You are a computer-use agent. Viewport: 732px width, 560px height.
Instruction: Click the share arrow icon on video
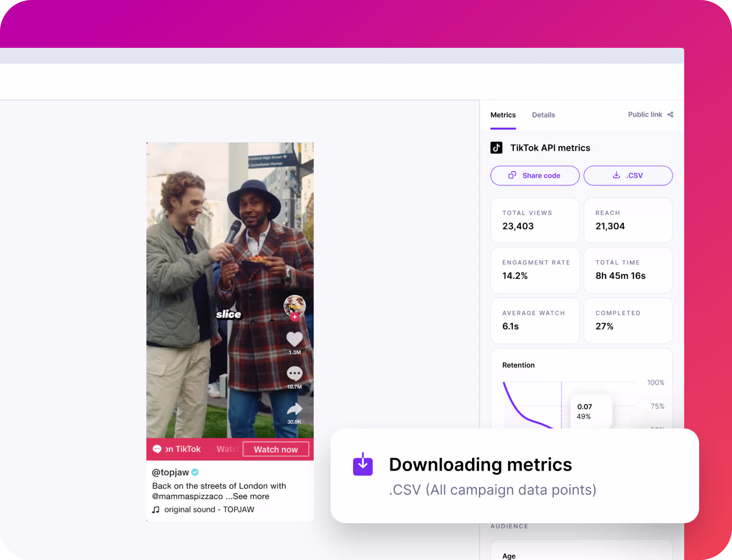294,409
